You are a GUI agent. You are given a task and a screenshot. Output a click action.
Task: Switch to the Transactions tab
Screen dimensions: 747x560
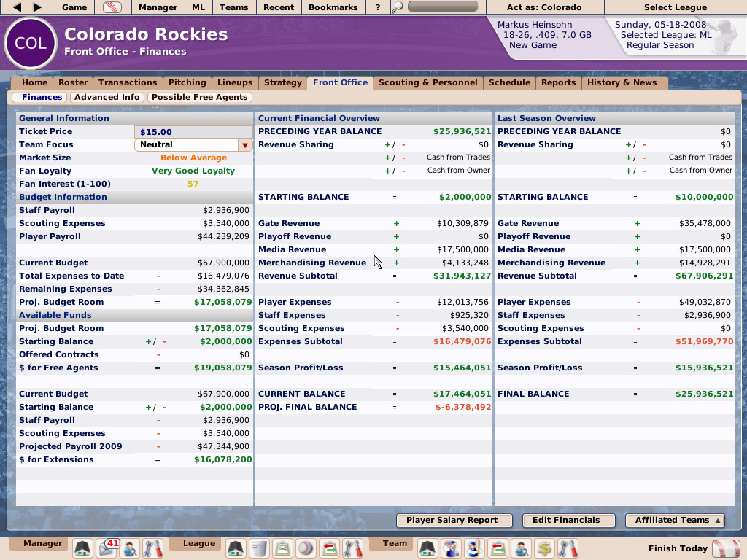point(128,82)
